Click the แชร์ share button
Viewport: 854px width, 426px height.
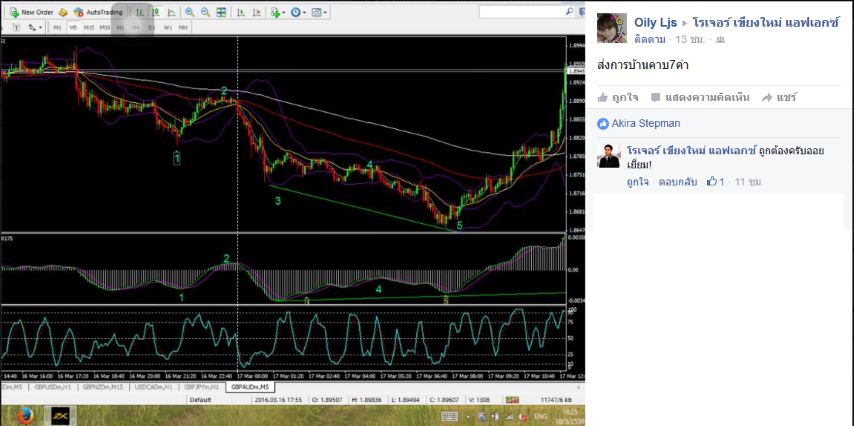[779, 98]
